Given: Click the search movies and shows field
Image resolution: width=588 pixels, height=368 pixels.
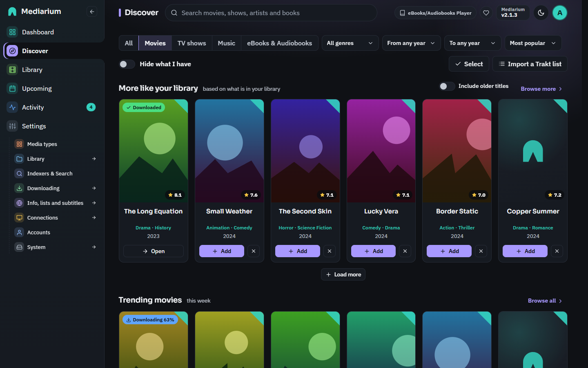Looking at the screenshot, I should click(271, 13).
